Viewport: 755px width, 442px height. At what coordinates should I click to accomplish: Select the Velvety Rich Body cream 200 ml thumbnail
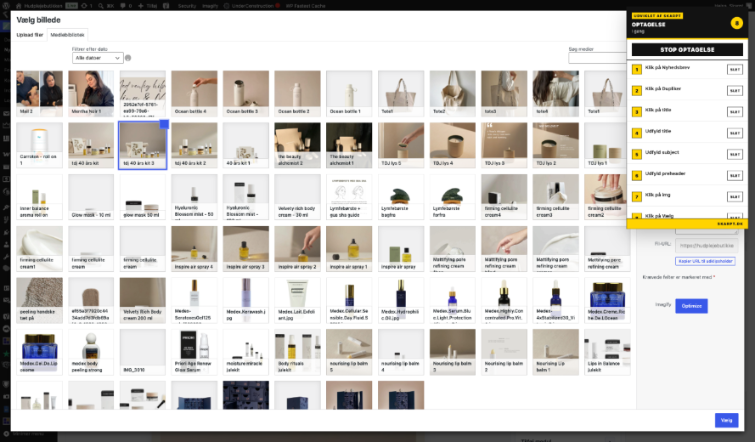[143, 300]
